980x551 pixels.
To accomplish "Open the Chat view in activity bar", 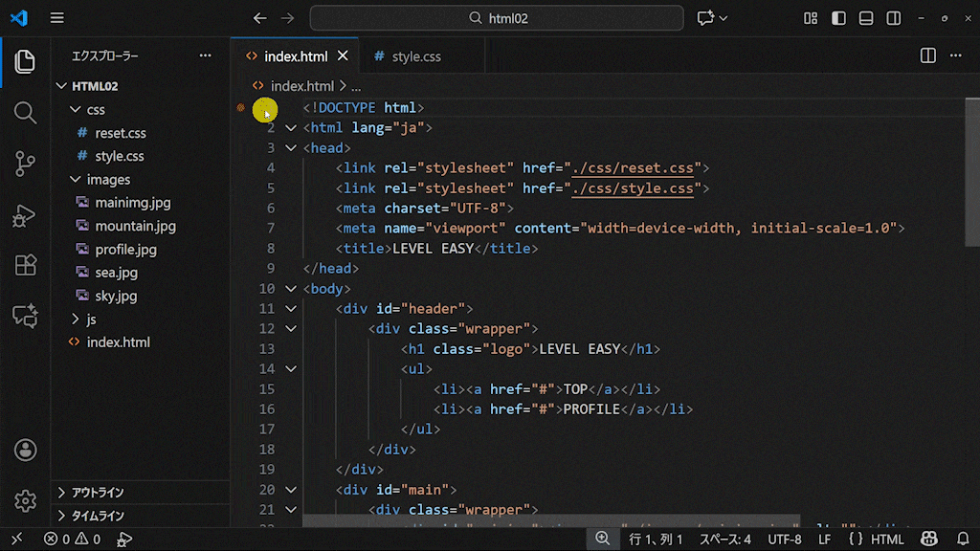I will coord(25,316).
